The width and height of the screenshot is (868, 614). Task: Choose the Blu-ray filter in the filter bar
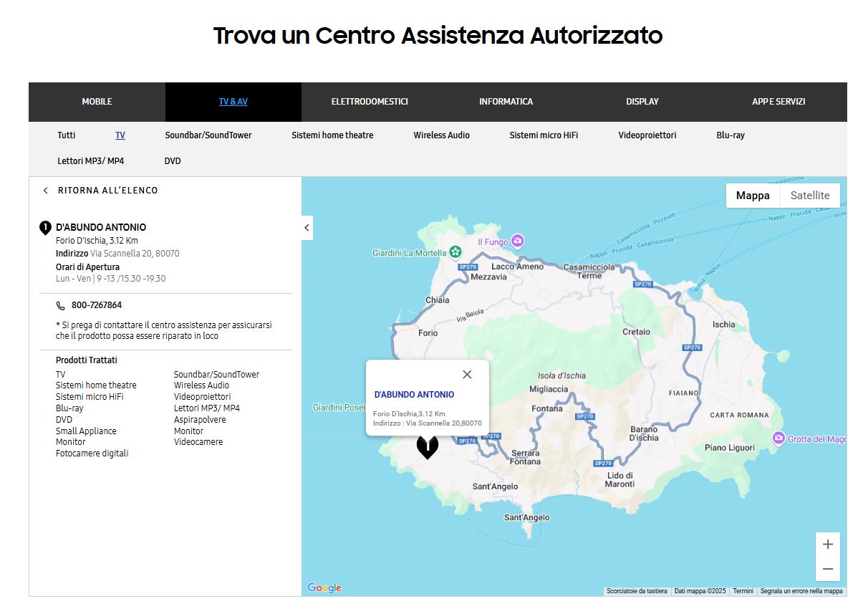coord(730,135)
